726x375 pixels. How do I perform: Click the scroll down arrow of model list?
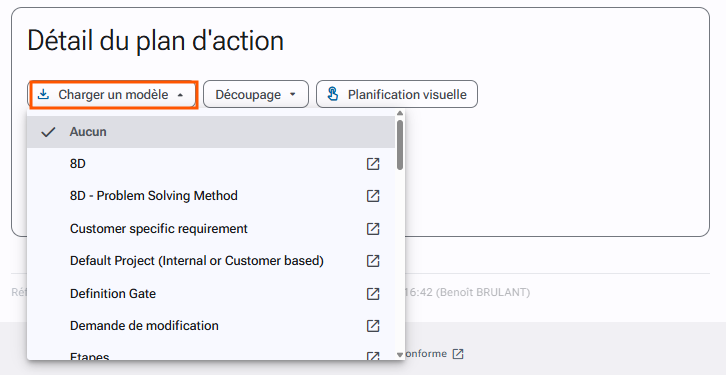coord(400,355)
